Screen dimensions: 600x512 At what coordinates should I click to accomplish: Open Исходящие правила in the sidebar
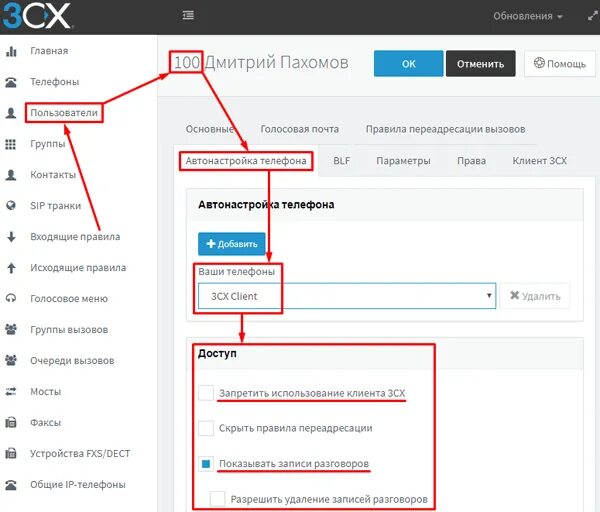[x=78, y=268]
